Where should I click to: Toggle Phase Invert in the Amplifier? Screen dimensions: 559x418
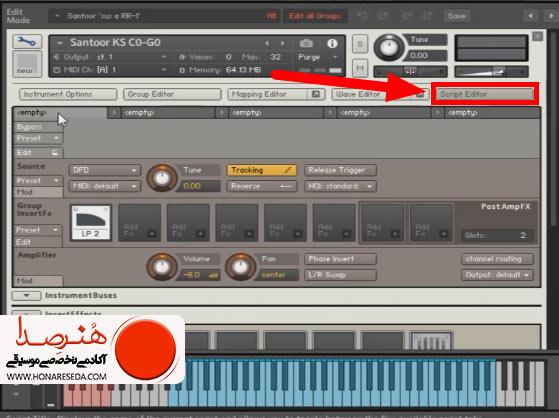[340, 259]
